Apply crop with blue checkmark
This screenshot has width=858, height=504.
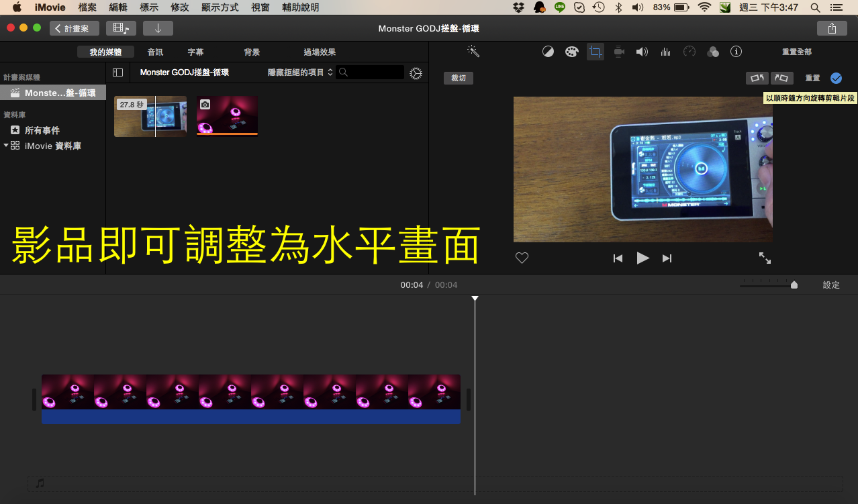pos(836,78)
